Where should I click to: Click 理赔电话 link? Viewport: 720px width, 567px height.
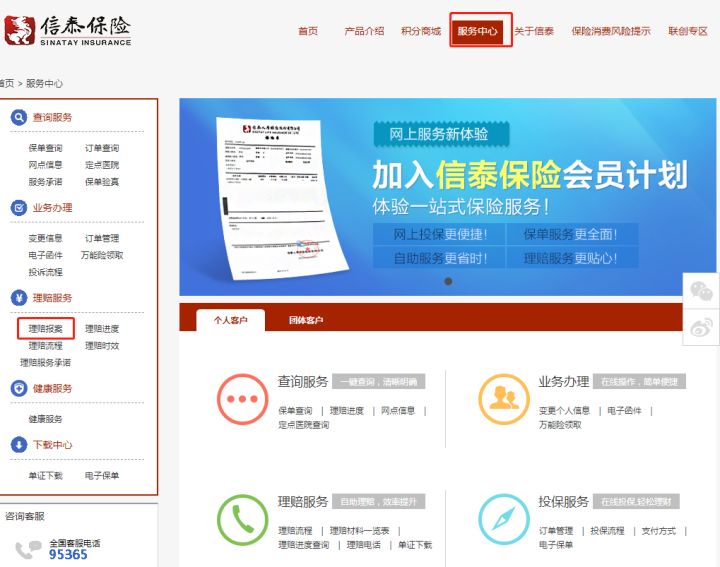(364, 545)
